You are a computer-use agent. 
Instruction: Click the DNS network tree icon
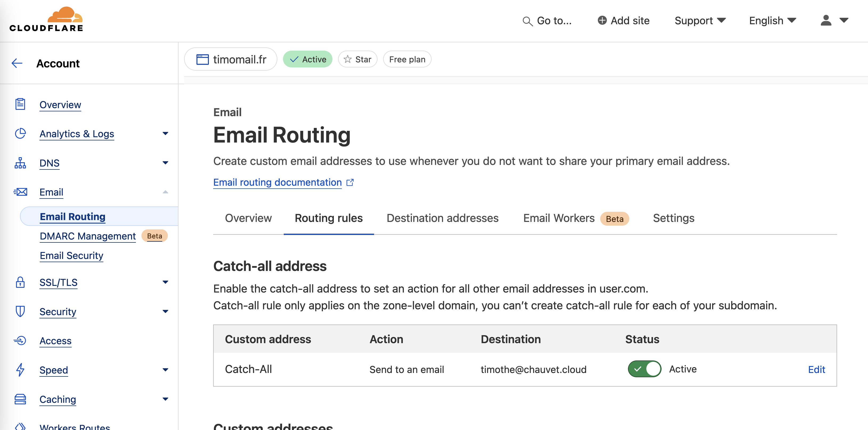[20, 163]
